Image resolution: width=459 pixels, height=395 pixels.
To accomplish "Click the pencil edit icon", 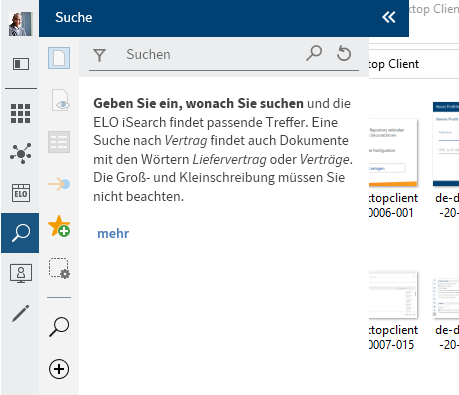I will pyautogui.click(x=21, y=313).
